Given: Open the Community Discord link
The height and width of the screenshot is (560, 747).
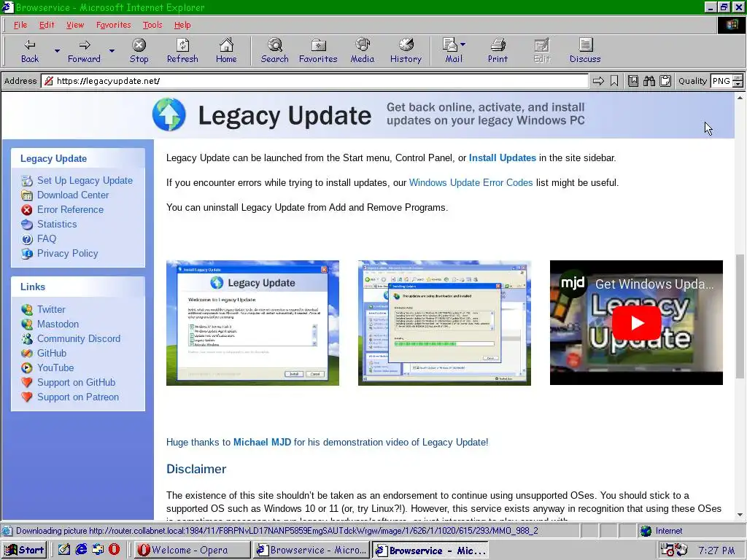Looking at the screenshot, I should click(x=79, y=338).
